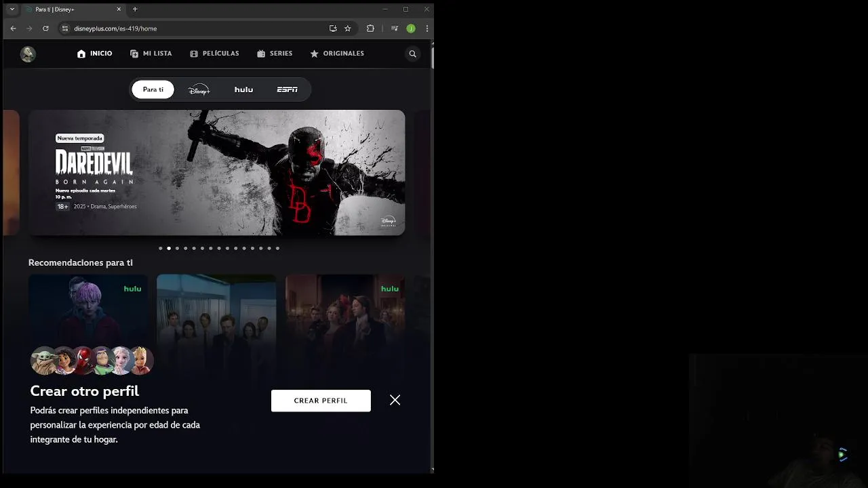Click the Nueva temporada badge

[80, 138]
